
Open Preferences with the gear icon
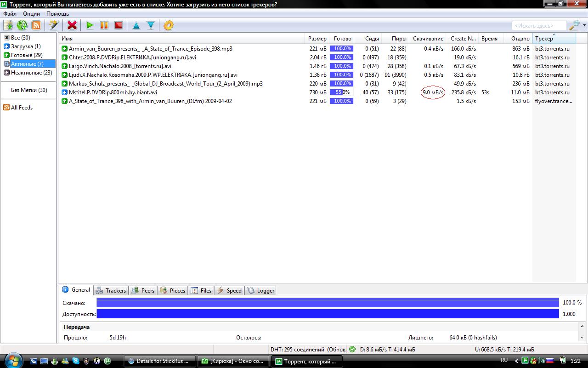pos(169,25)
